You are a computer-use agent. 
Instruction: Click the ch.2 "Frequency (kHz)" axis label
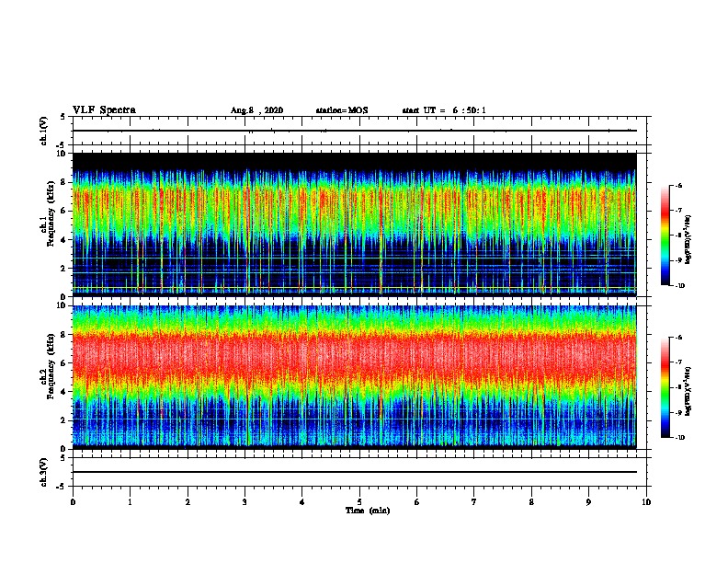pos(51,366)
